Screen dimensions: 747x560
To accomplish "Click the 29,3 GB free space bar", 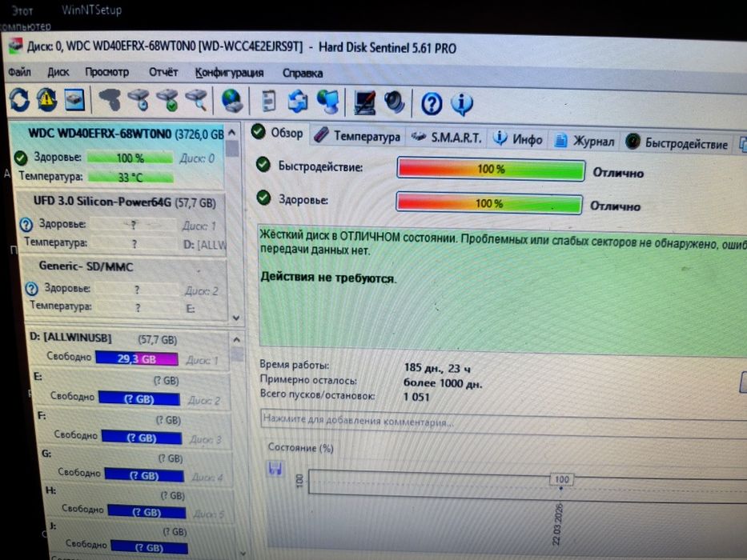I will pos(137,358).
